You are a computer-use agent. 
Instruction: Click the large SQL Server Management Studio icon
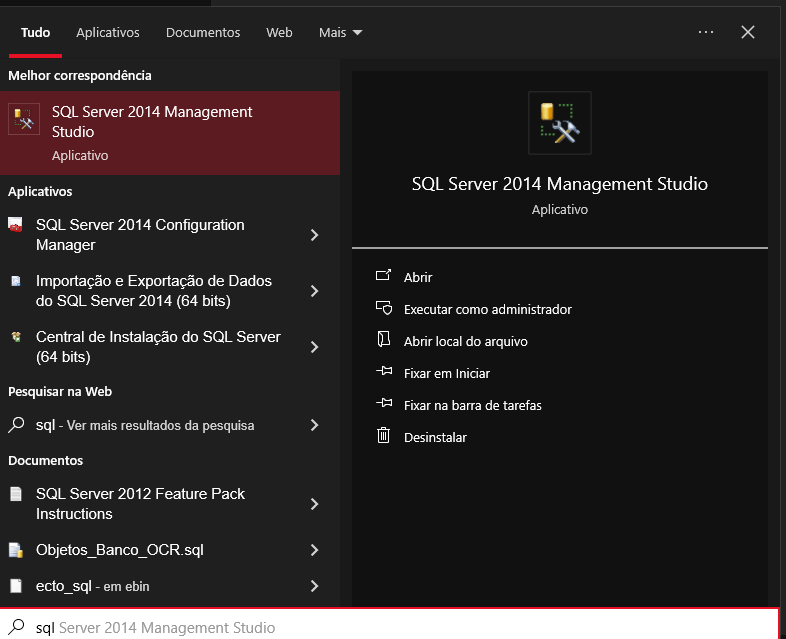click(559, 123)
